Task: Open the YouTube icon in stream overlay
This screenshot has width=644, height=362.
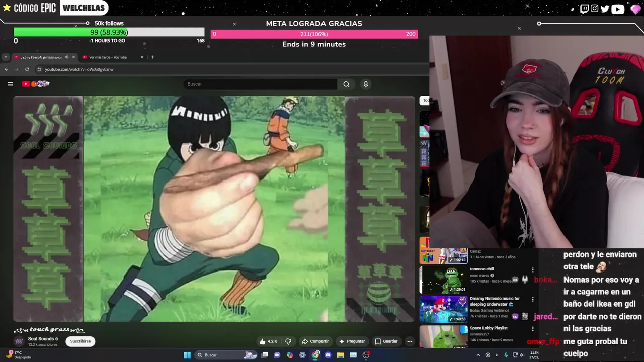Action: (618, 9)
